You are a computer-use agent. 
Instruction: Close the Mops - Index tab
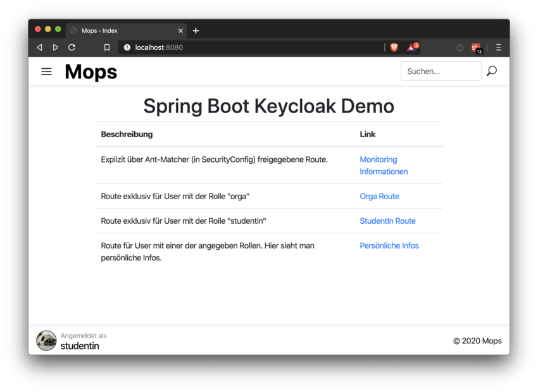[180, 31]
